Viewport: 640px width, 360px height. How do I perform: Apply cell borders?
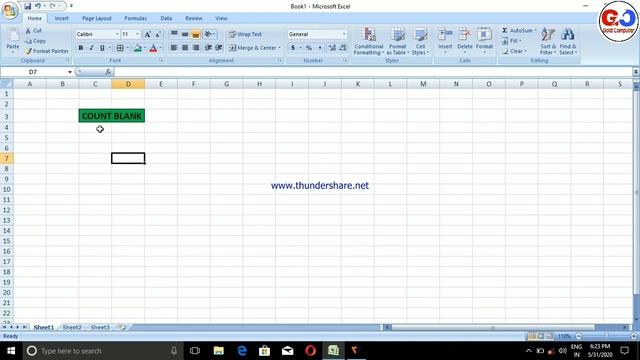click(120, 48)
